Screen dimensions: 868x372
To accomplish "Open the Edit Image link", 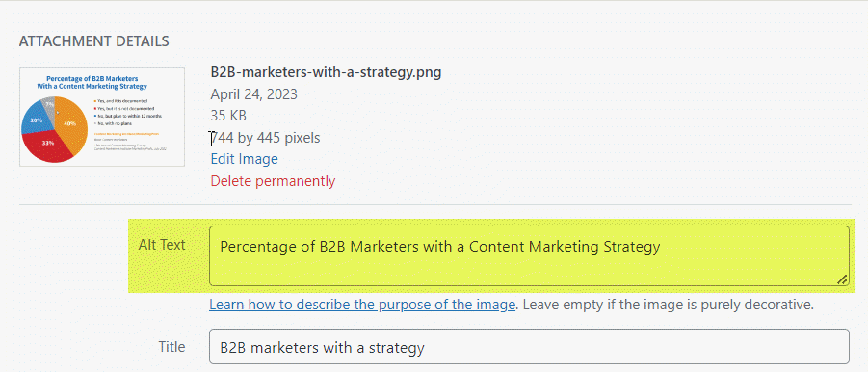I will [244, 159].
